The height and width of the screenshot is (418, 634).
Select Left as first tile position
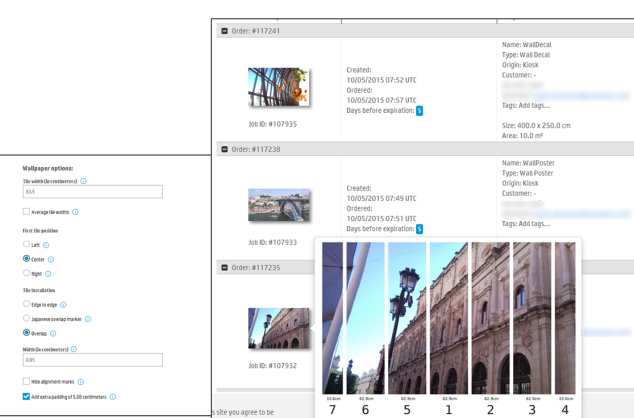26,244
